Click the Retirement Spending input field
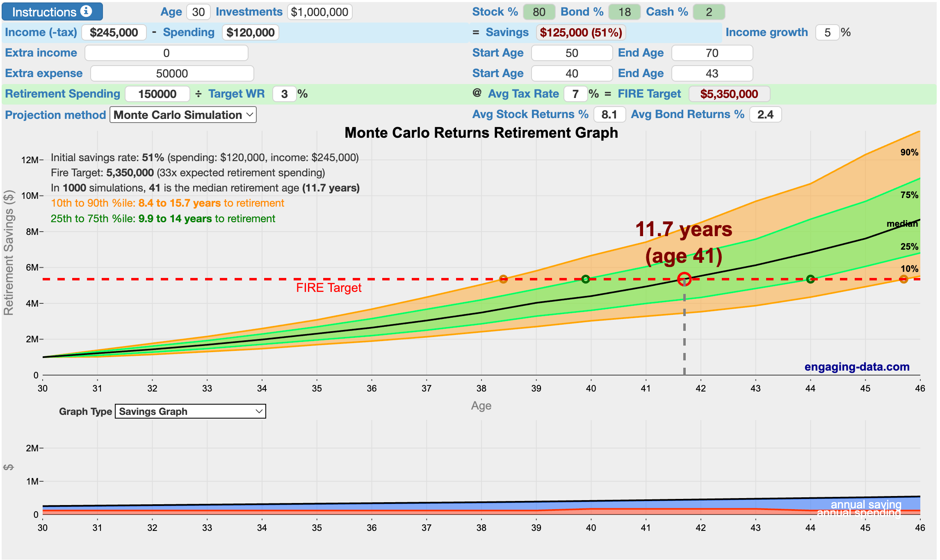The image size is (940, 560). [157, 94]
